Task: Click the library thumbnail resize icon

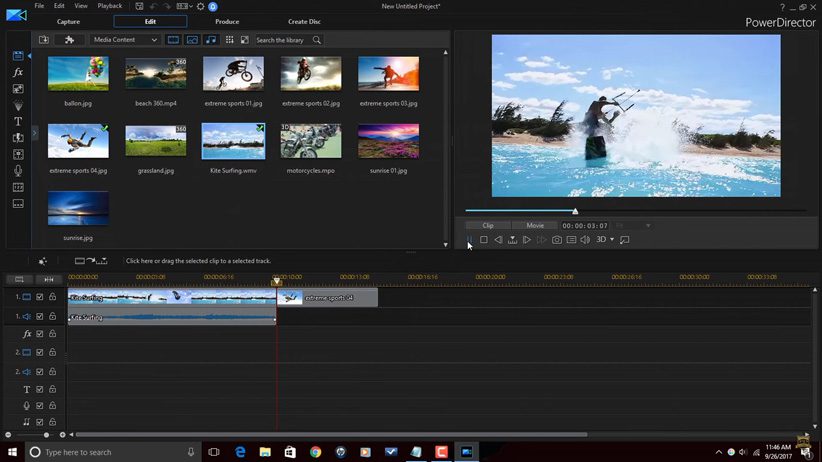Action: 244,40
